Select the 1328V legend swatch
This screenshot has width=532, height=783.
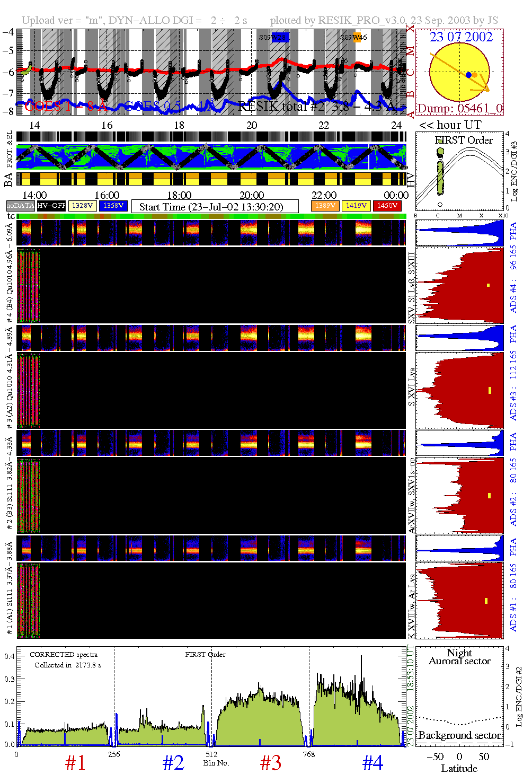(83, 206)
